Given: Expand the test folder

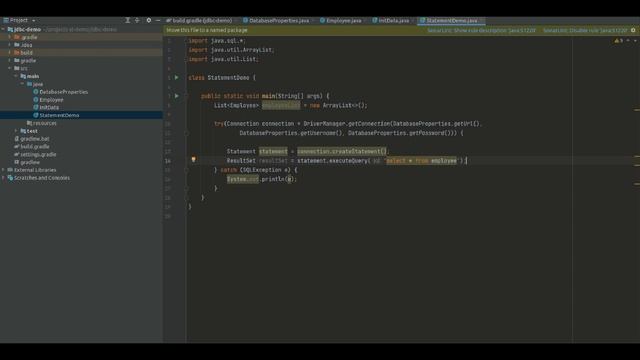Looking at the screenshot, I should pyautogui.click(x=16, y=131).
